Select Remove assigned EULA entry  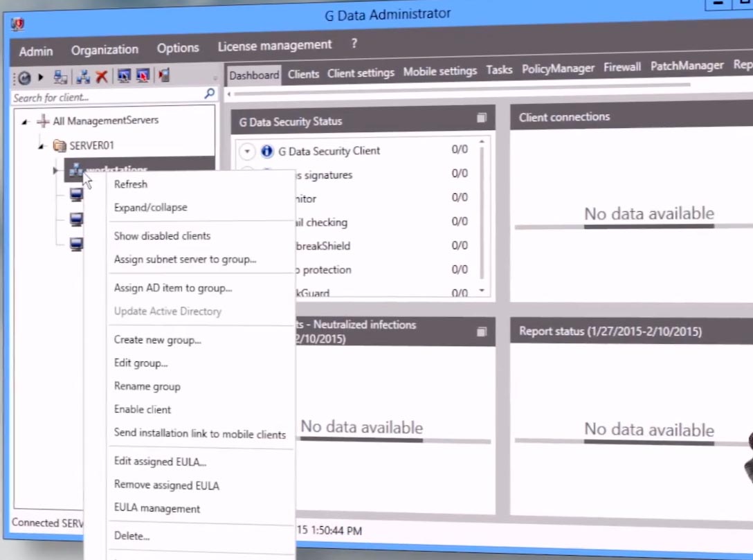pos(167,485)
